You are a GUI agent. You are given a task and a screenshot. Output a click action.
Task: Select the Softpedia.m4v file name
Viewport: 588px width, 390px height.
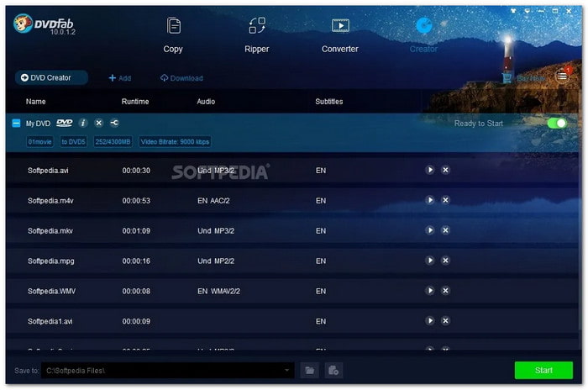[50, 201]
